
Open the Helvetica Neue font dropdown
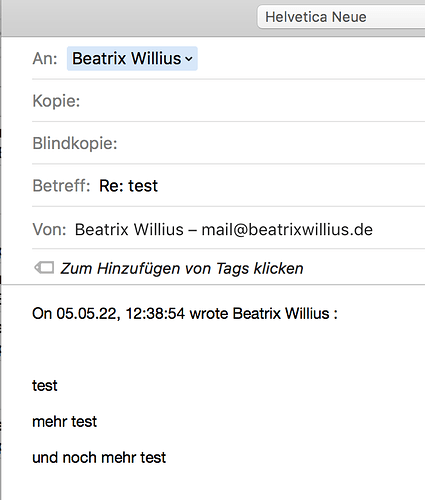pos(341,17)
